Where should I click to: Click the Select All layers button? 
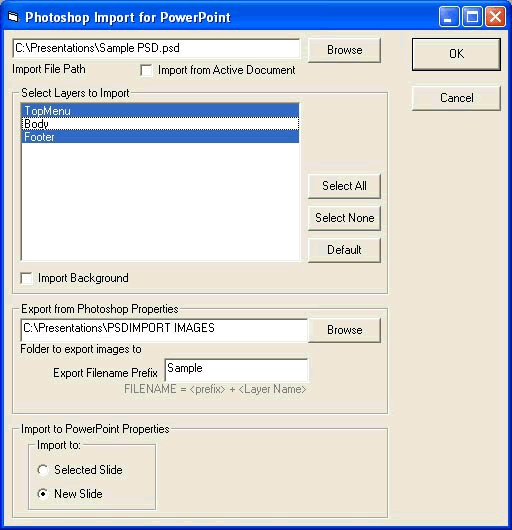[x=344, y=186]
